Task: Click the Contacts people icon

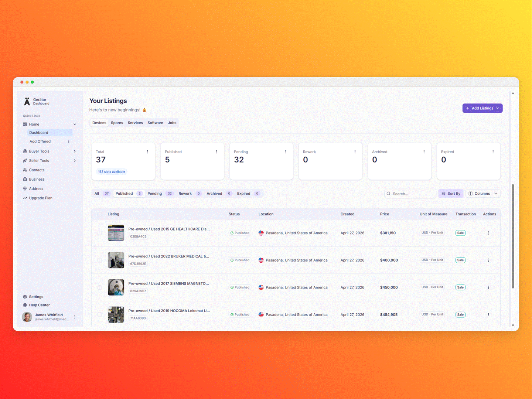Action: (25, 170)
